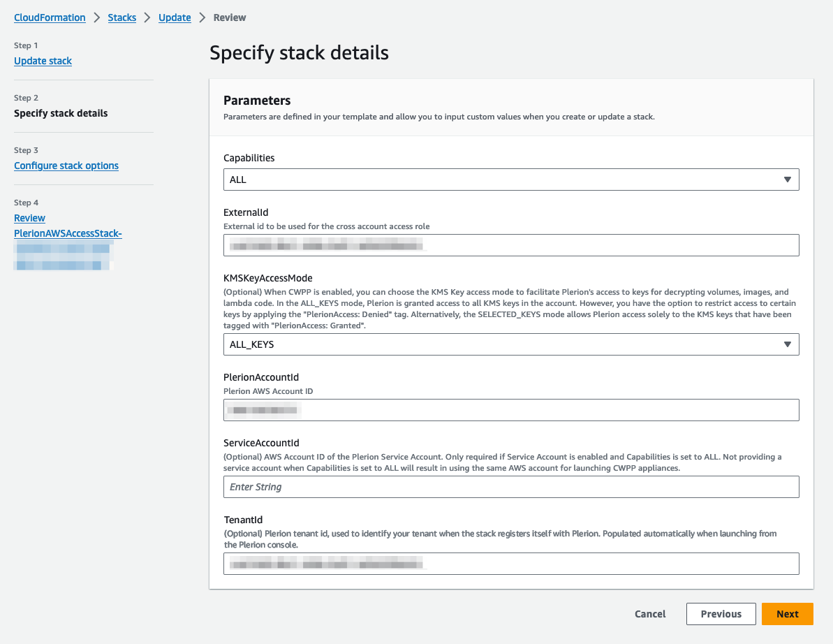The width and height of the screenshot is (833, 644).
Task: Open the CloudFormation breadcrumb link
Action: [50, 17]
